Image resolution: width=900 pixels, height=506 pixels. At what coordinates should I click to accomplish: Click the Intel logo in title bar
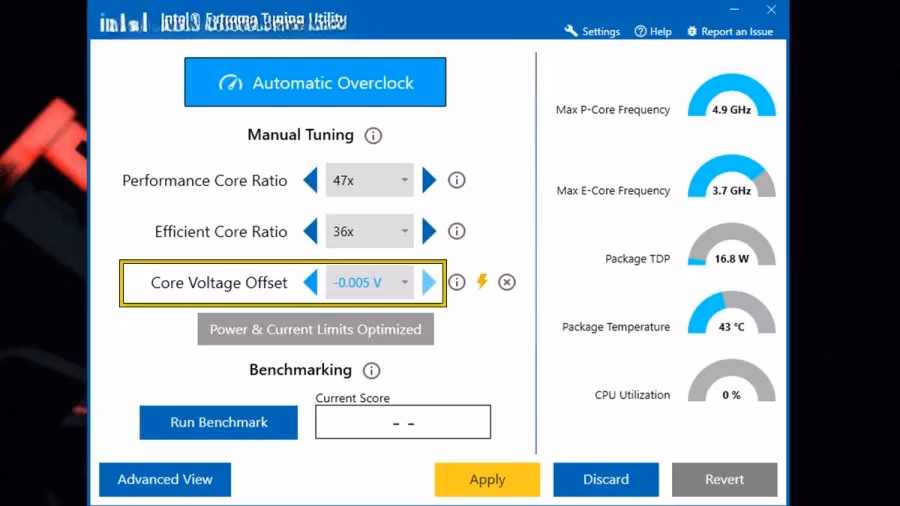(123, 22)
